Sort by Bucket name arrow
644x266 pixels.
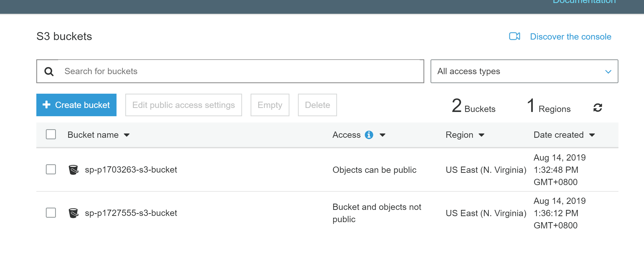tap(127, 135)
